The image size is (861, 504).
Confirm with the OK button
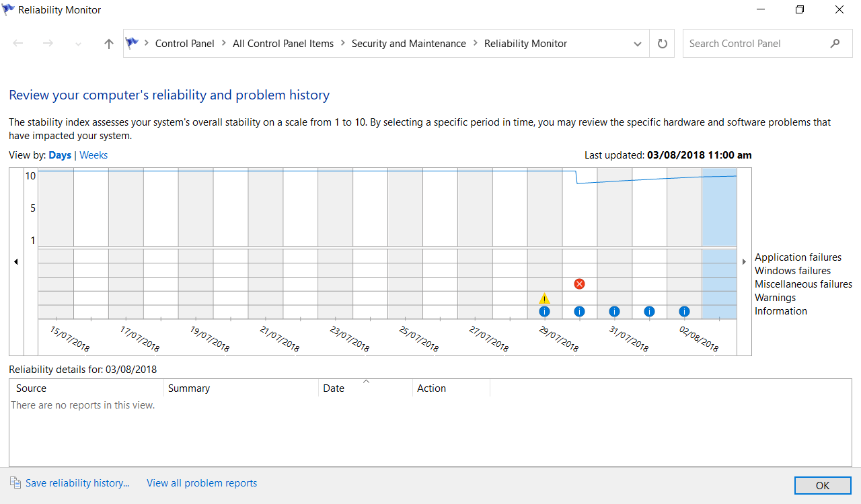(823, 485)
